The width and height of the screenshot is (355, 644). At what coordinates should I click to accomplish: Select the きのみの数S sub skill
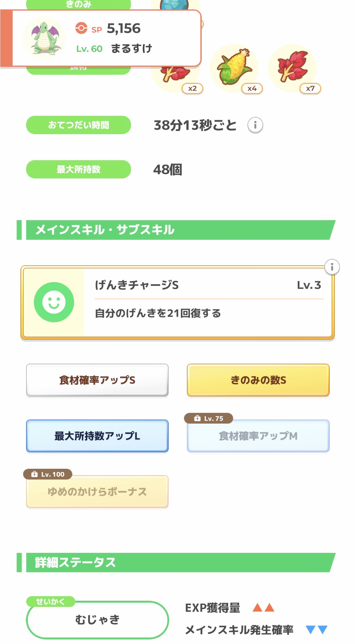point(258,380)
